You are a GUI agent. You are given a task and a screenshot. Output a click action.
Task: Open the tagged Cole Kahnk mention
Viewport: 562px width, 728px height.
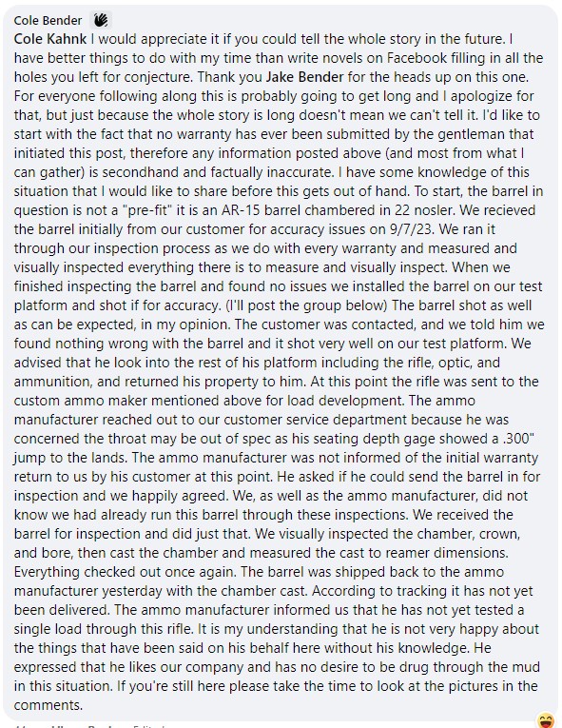50,39
